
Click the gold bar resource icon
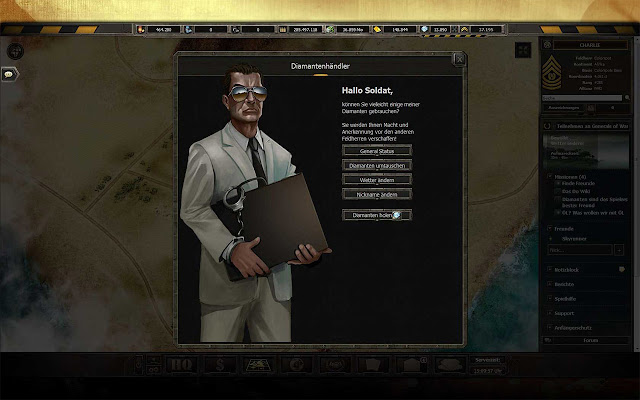(x=377, y=29)
